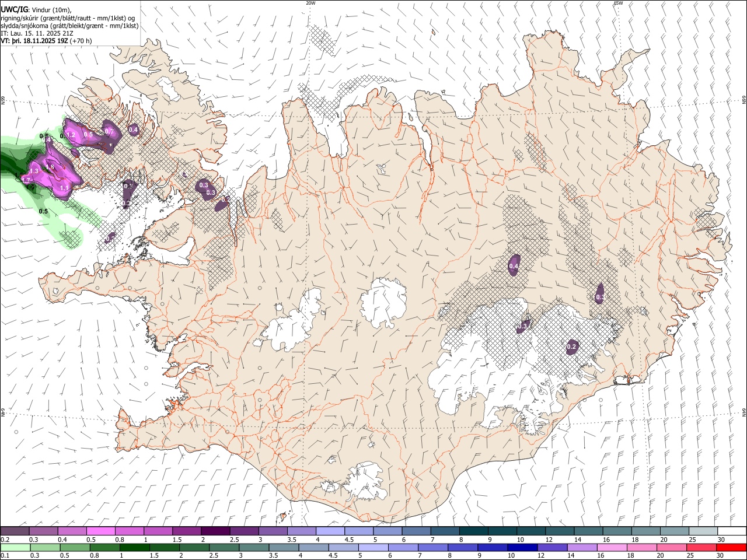Click the 'VT: þri. 18.11.2025 19Z (+70 h)' valid time

click(46, 41)
